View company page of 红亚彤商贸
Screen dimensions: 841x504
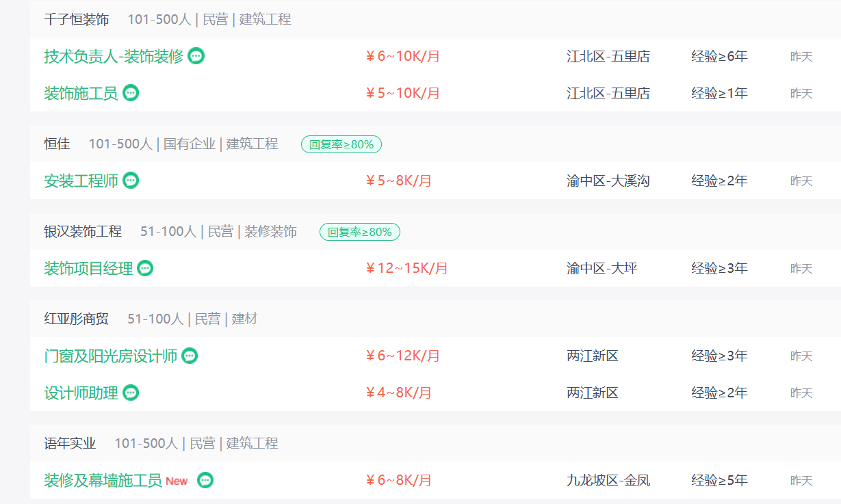[x=77, y=319]
